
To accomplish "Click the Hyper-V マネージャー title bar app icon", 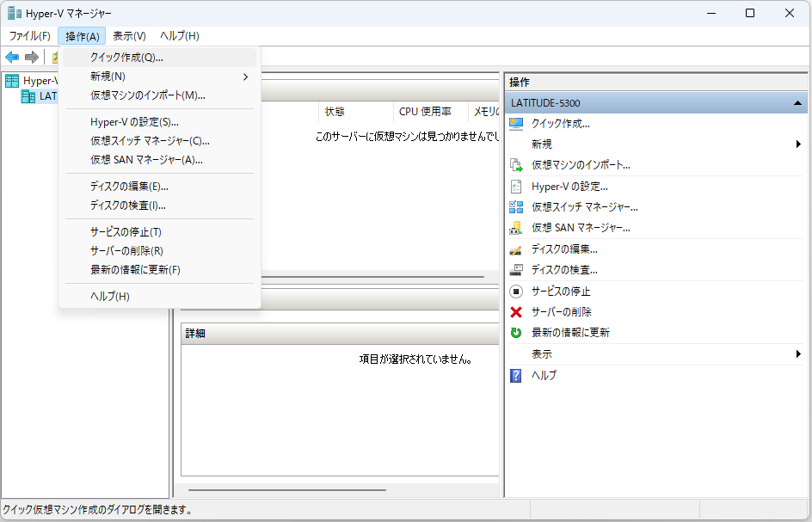I will coord(15,13).
